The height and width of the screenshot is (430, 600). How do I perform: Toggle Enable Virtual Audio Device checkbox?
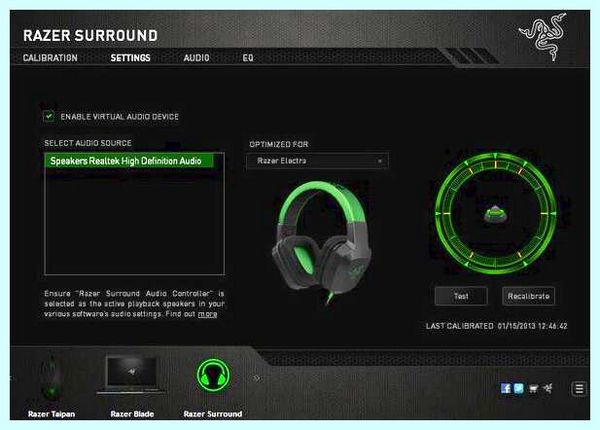tap(49, 116)
